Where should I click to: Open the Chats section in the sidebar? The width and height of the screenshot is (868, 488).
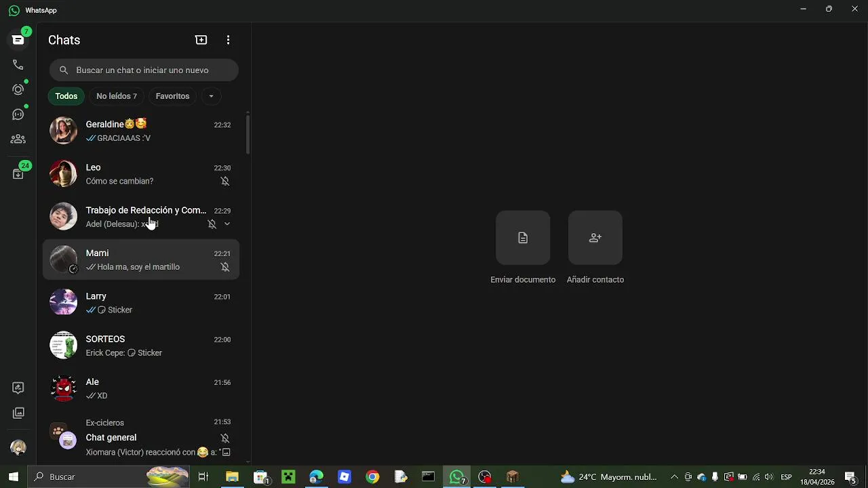pyautogui.click(x=18, y=40)
